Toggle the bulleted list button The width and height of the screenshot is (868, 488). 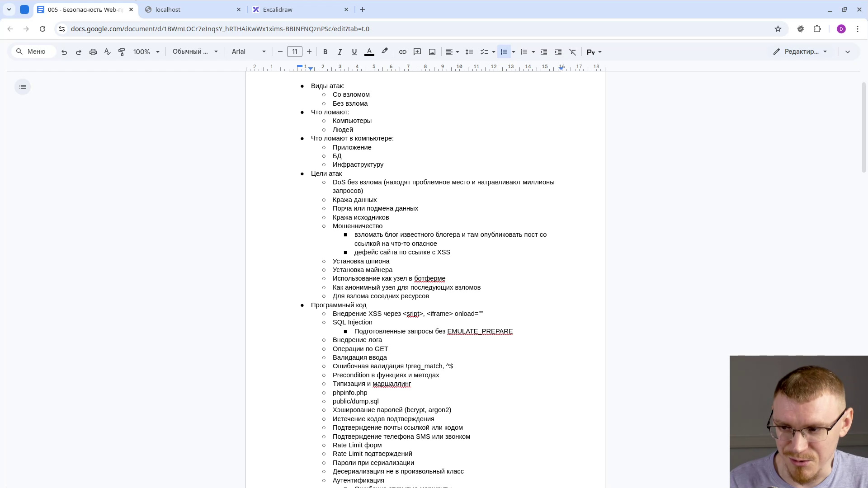click(504, 52)
